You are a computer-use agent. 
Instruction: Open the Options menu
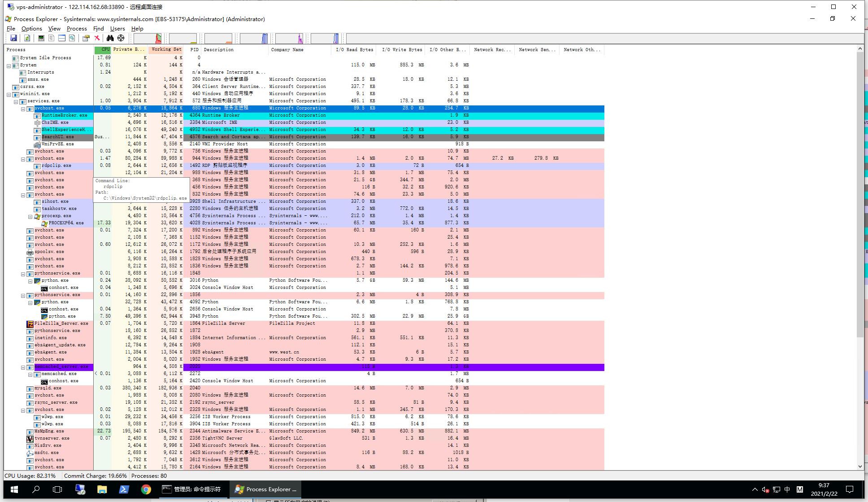[x=31, y=28]
